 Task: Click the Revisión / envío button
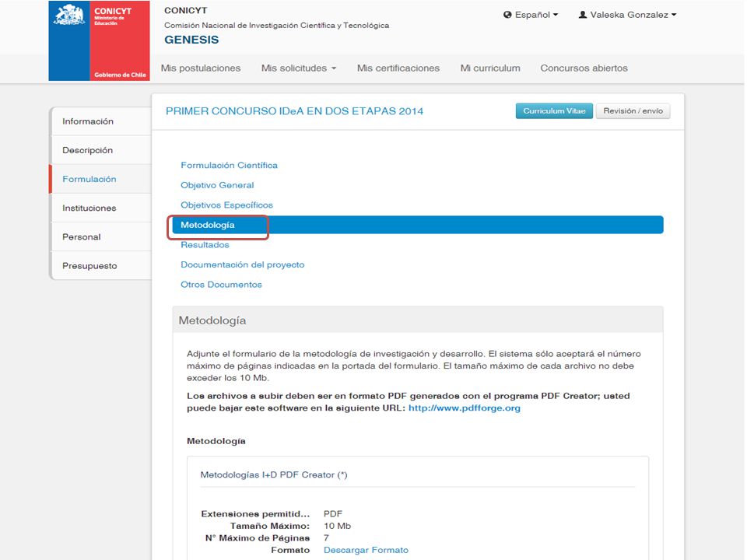633,111
